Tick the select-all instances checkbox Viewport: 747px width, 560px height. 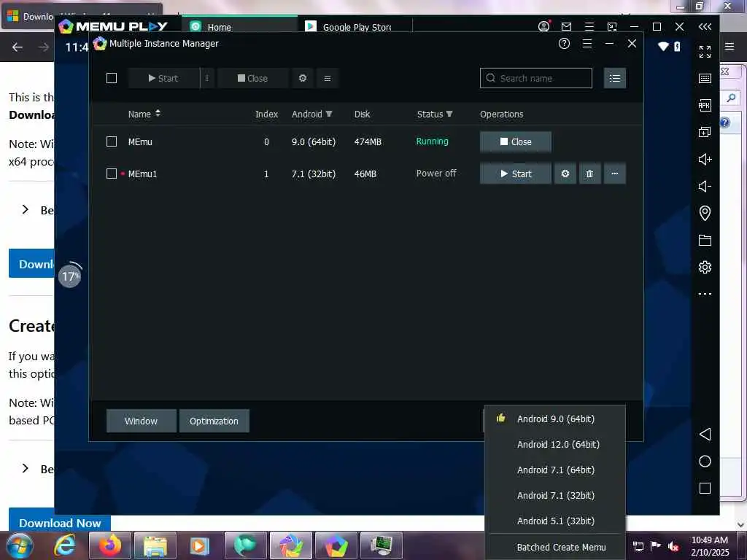tap(112, 78)
